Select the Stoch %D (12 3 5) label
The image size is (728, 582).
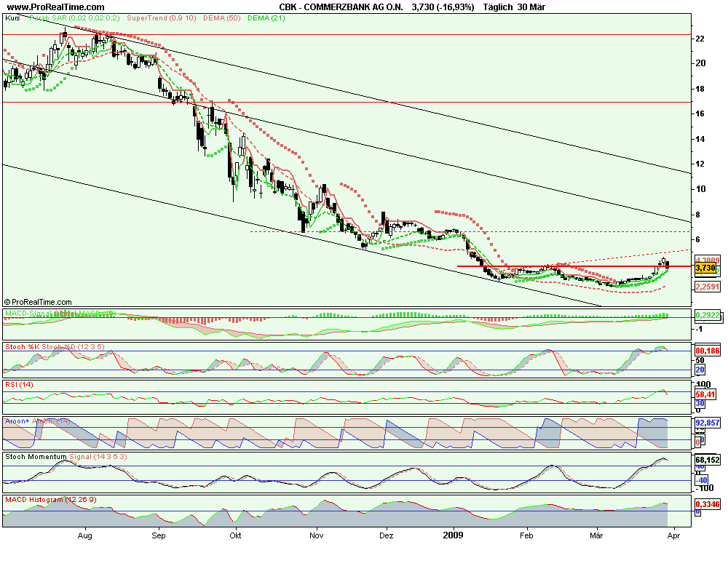click(x=73, y=347)
